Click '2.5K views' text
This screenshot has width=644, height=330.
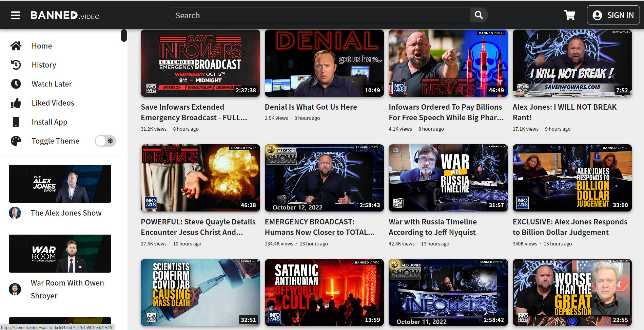point(276,118)
